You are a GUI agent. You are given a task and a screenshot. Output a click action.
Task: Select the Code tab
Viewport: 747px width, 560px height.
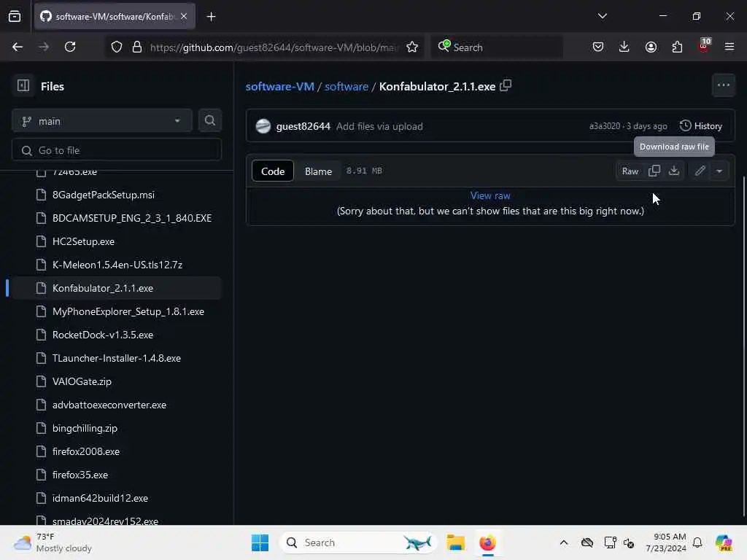[273, 171]
